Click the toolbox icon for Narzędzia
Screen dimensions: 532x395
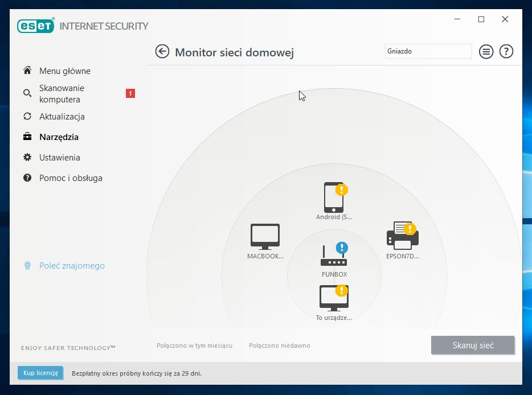pos(27,137)
